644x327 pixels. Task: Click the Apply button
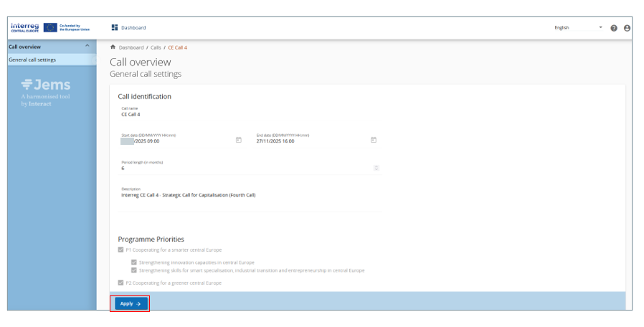point(130,303)
